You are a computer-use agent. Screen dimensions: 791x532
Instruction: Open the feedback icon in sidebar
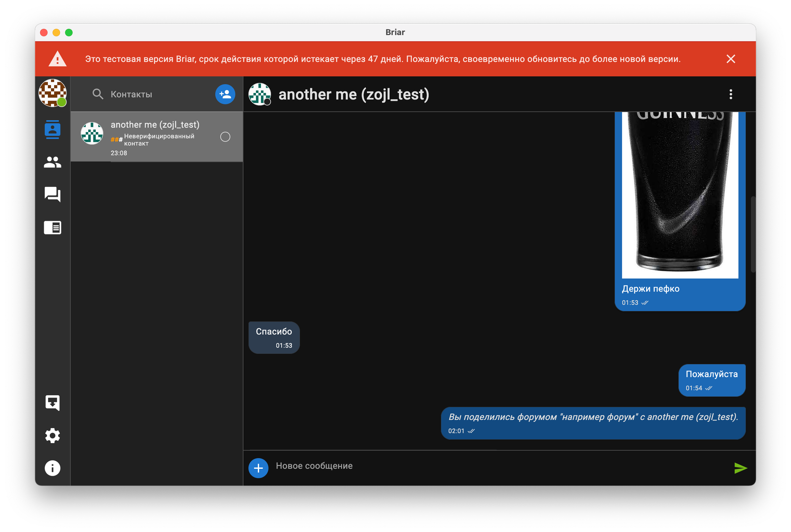pos(52,403)
